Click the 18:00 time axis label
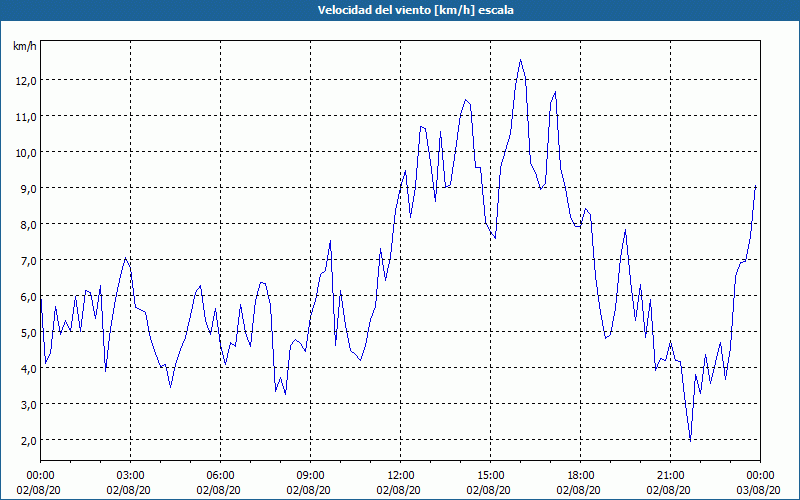The image size is (800, 500). pos(581,476)
